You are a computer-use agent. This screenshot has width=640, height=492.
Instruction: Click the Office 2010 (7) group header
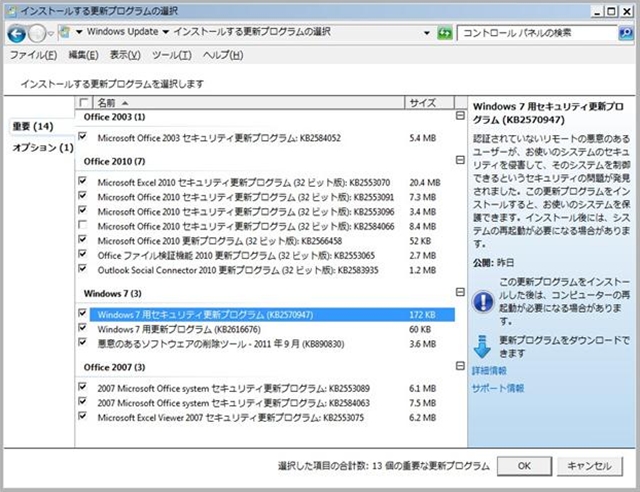coord(114,162)
